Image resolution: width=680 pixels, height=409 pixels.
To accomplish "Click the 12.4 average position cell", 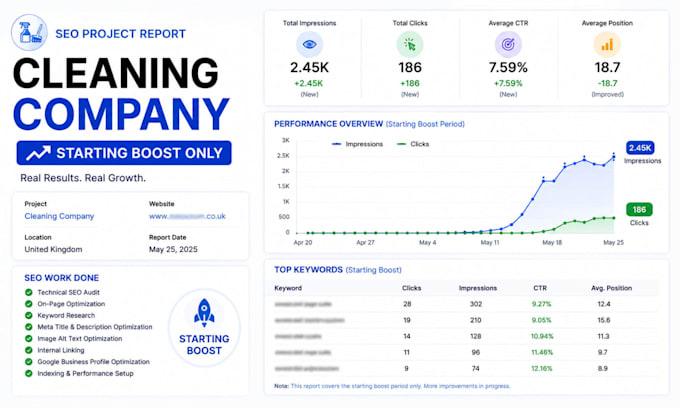I will (x=604, y=304).
